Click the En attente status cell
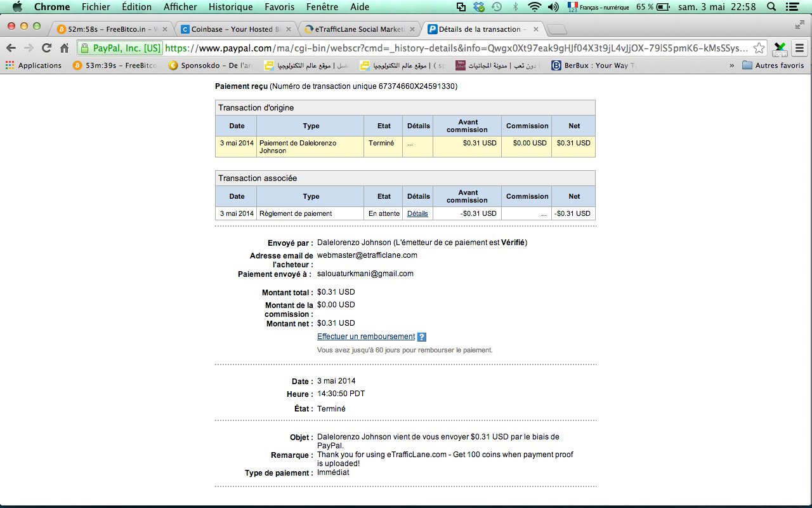This screenshot has height=508, width=812. (x=384, y=213)
